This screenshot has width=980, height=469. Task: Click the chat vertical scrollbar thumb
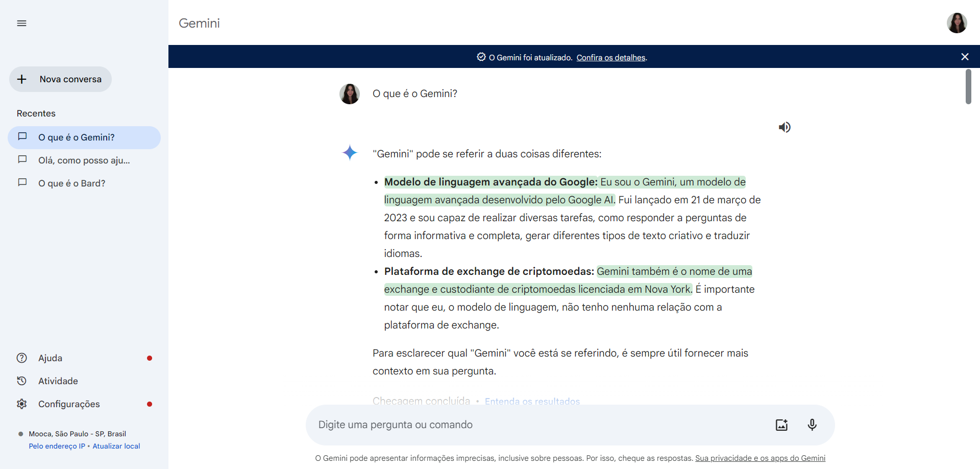968,87
